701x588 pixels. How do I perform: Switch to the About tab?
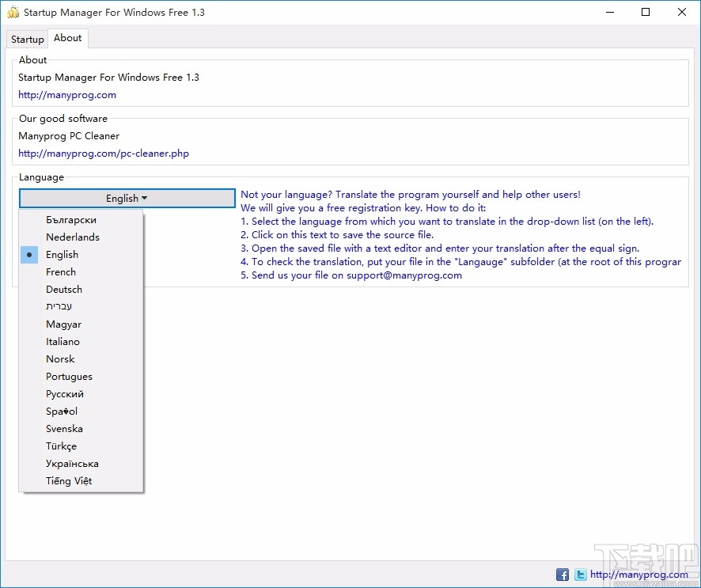67,37
